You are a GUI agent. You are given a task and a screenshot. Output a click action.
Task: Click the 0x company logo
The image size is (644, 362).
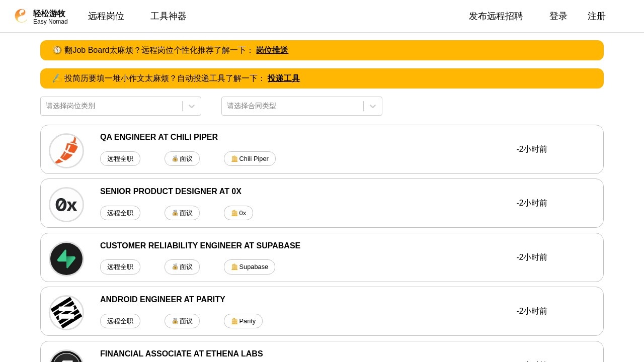pos(66,205)
